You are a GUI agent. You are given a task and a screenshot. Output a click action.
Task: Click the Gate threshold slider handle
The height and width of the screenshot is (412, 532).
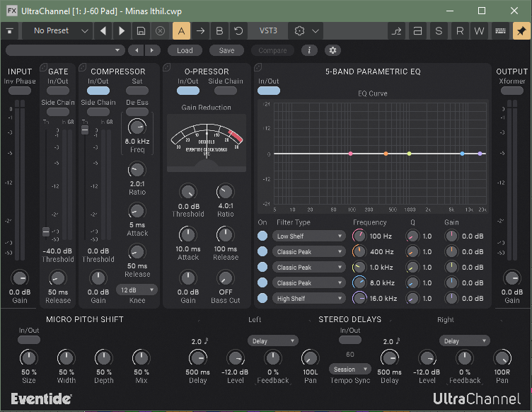click(x=46, y=231)
